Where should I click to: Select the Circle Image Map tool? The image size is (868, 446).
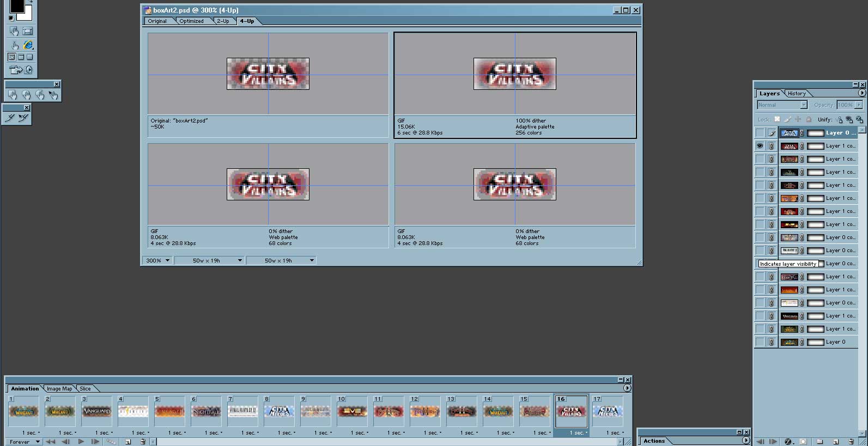pos(26,95)
